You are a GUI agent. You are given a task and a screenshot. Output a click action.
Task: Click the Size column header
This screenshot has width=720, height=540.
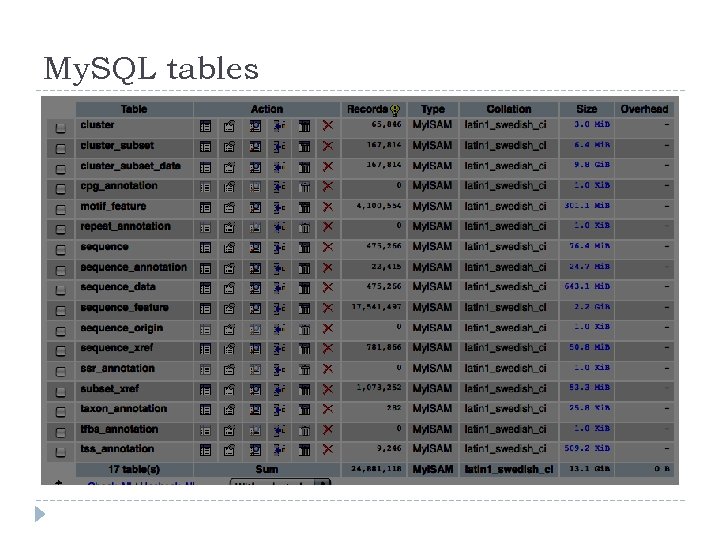tap(586, 109)
